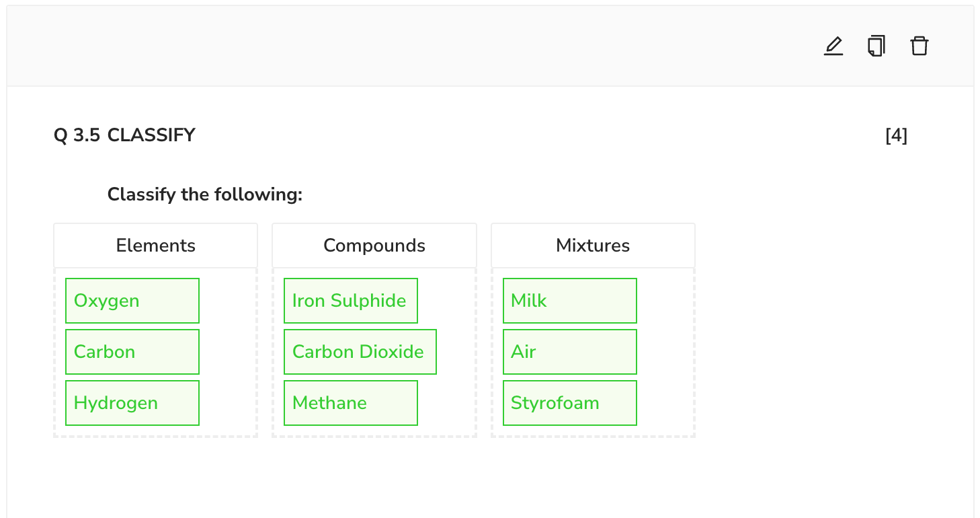Click the Mixtures category header
The width and height of the screenshot is (980, 518).
click(593, 246)
